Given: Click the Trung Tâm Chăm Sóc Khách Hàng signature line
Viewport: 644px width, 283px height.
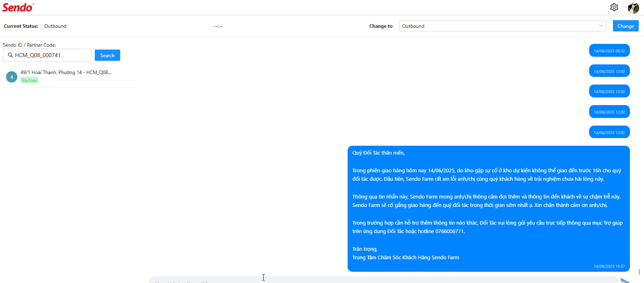Looking at the screenshot, I should [405, 258].
